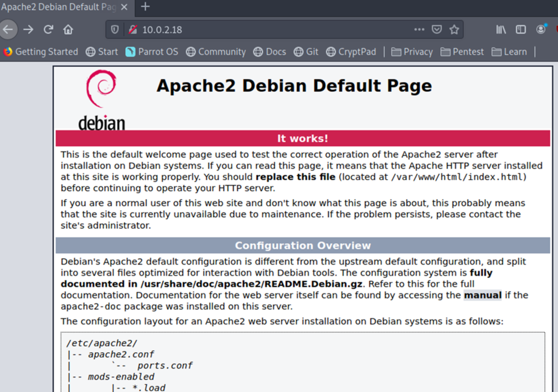This screenshot has height=392, width=558.
Task: Click the Apache2 Debian Default Page heading
Action: (294, 86)
